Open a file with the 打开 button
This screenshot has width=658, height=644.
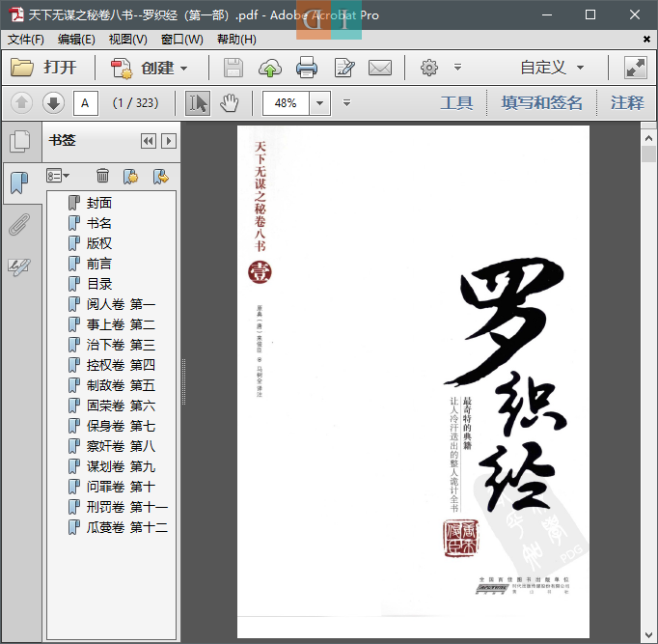43,68
